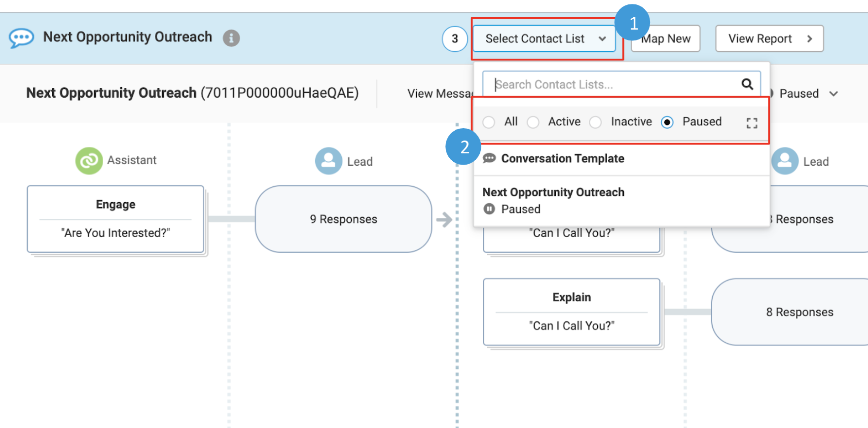Click the info icon beside Next Opportunity Outreach

click(x=231, y=38)
